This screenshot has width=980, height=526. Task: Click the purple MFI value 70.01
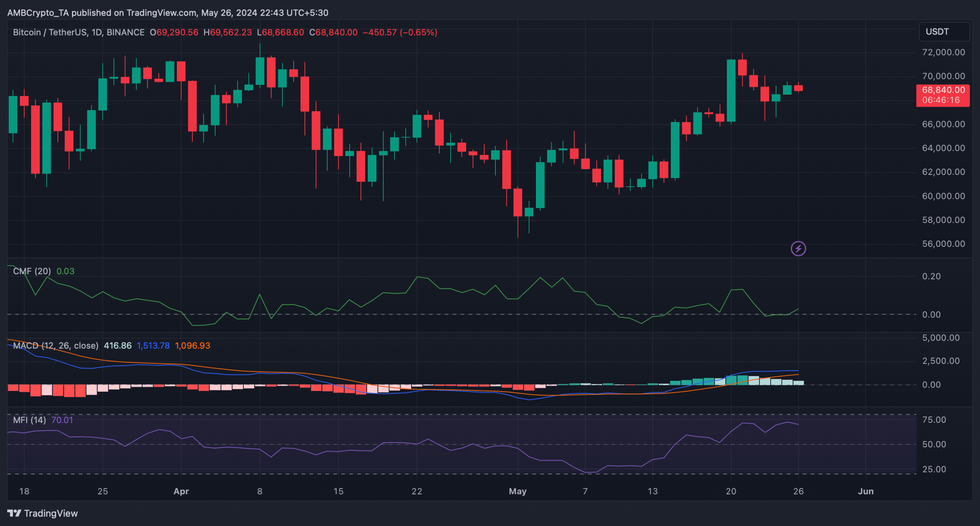pyautogui.click(x=62, y=420)
